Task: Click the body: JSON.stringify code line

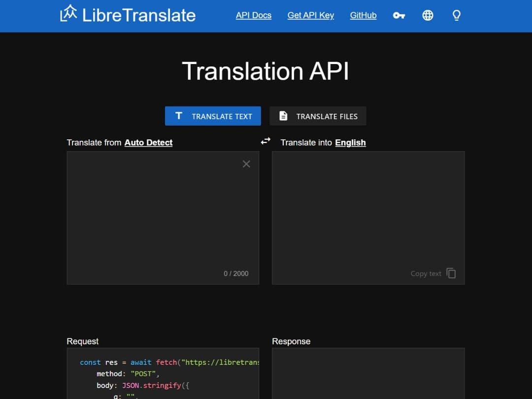Action: coord(143,385)
